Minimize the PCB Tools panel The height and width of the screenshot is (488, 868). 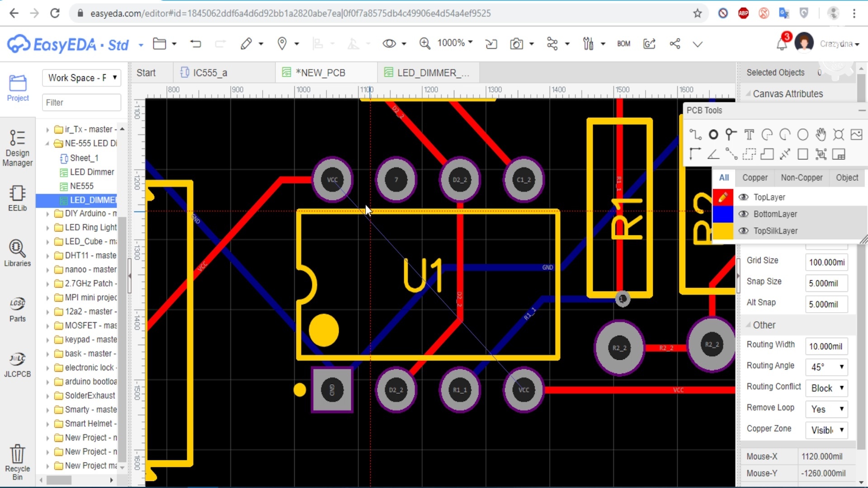(x=862, y=110)
